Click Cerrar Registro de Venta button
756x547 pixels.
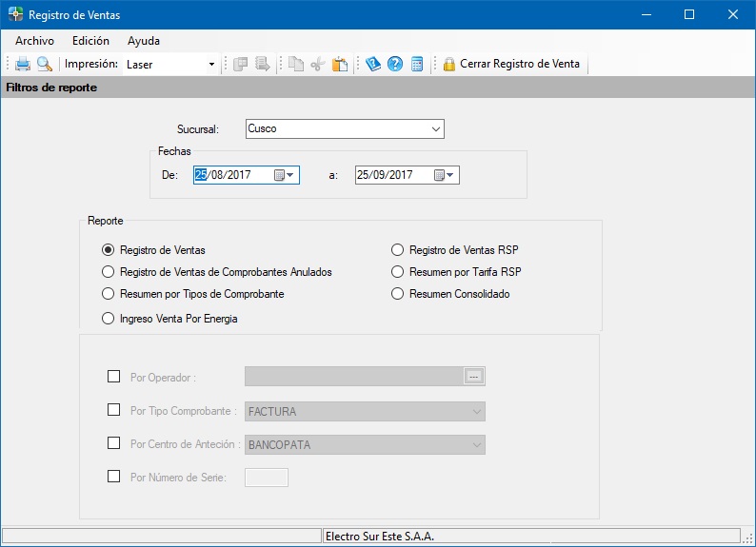click(512, 65)
